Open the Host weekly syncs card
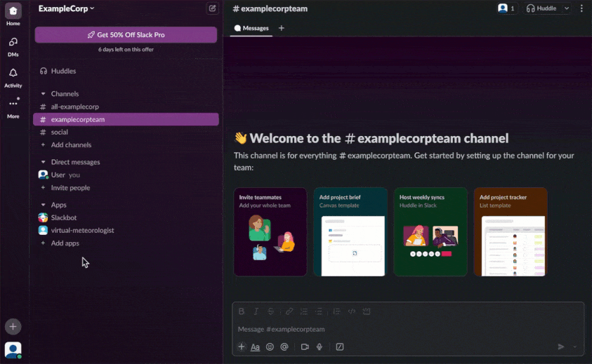This screenshot has width=592, height=364. [x=430, y=232]
